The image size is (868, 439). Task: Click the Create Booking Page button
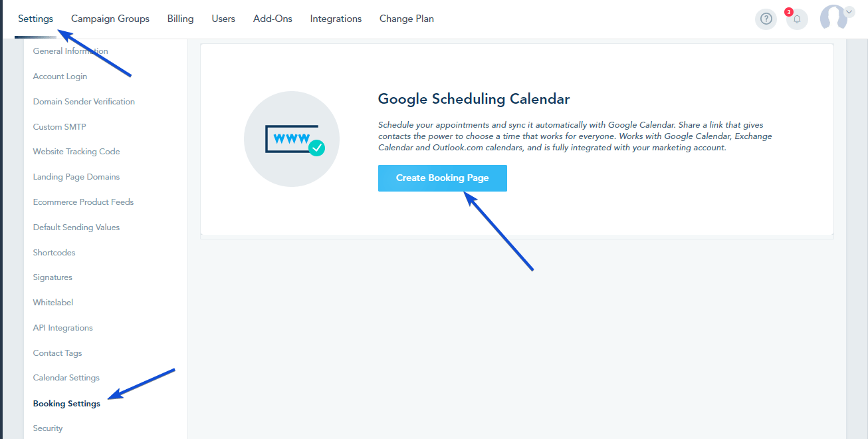[443, 178]
